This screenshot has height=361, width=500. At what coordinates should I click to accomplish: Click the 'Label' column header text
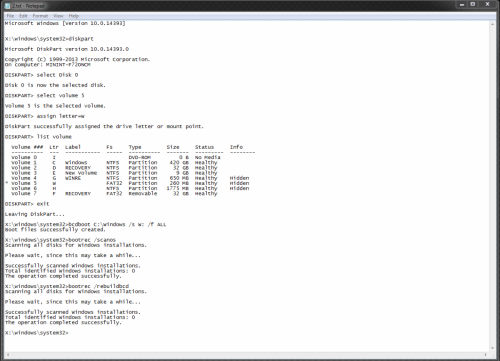coord(73,147)
